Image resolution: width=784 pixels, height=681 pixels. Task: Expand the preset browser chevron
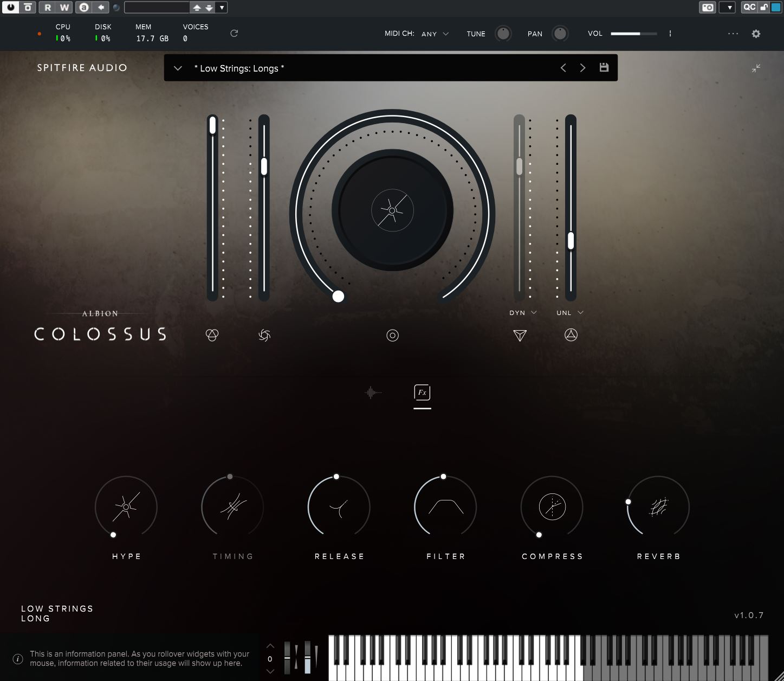pos(178,68)
